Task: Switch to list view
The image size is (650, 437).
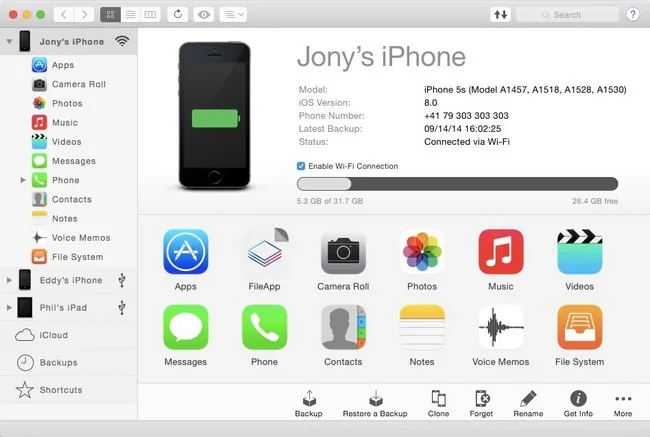Action: [x=130, y=15]
